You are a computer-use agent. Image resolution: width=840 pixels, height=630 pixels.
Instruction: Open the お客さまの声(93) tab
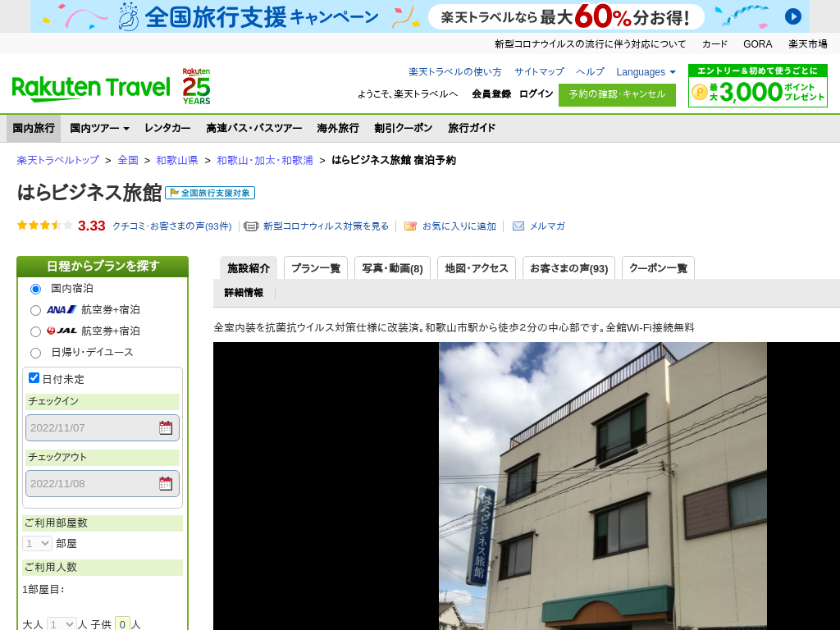(x=568, y=268)
